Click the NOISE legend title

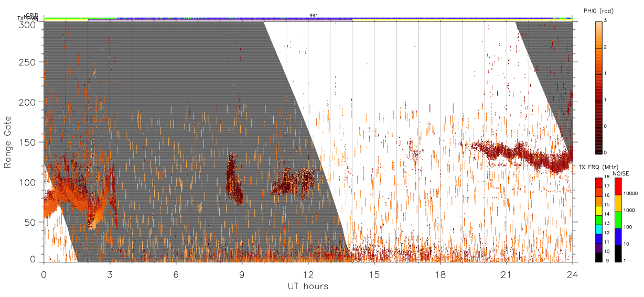(x=621, y=173)
